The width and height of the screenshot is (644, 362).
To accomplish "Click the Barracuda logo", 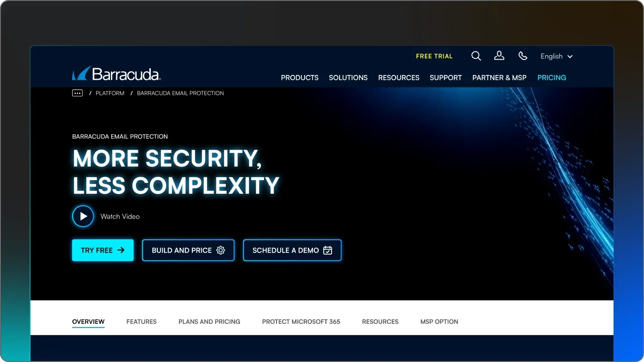I will coord(116,74).
